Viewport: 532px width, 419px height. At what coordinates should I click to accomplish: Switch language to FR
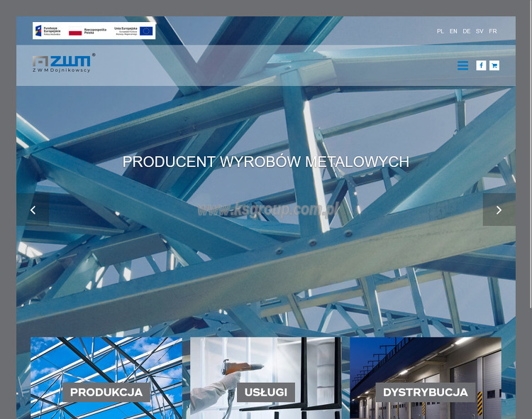(493, 31)
